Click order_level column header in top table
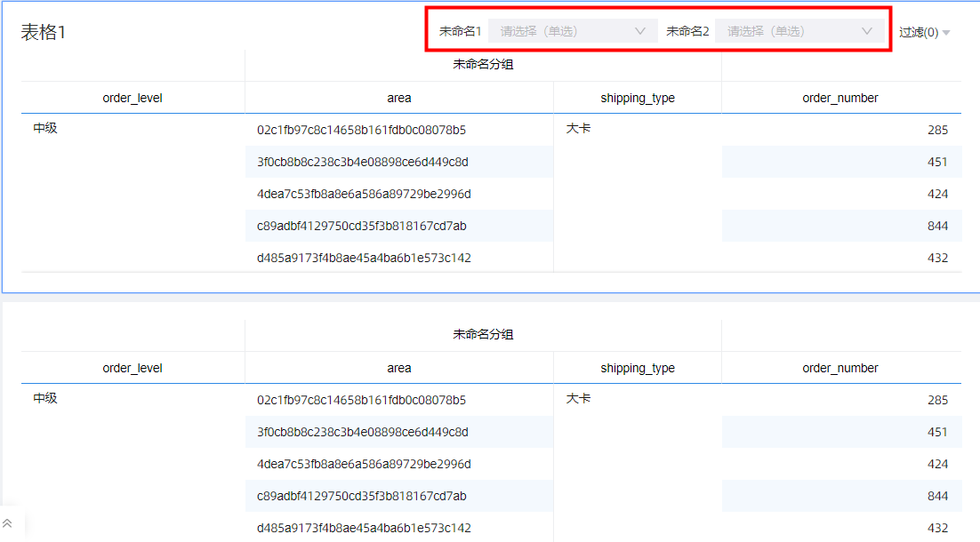 (x=133, y=99)
